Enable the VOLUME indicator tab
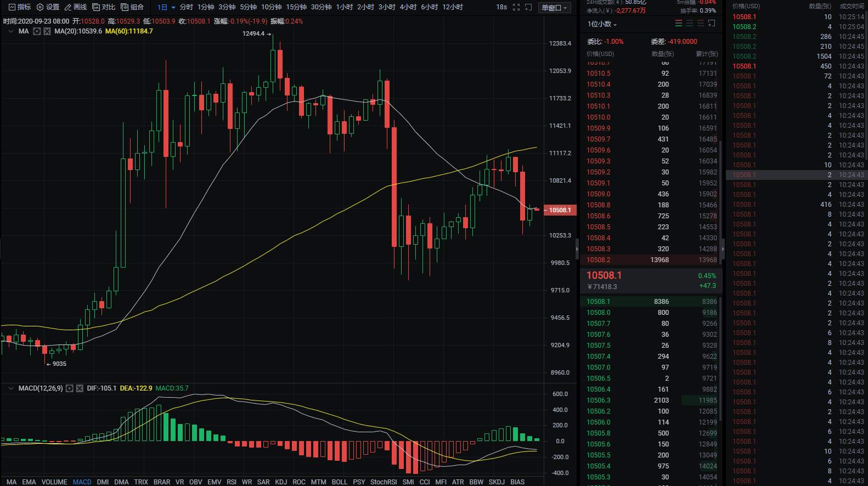Image resolution: width=868 pixels, height=486 pixels. click(x=54, y=482)
